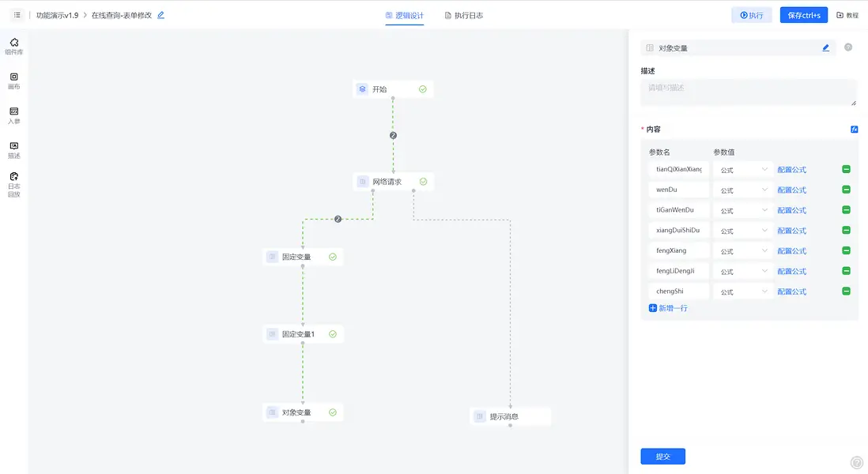Toggle the menu list icon at top-left
868x474 pixels.
(x=17, y=15)
